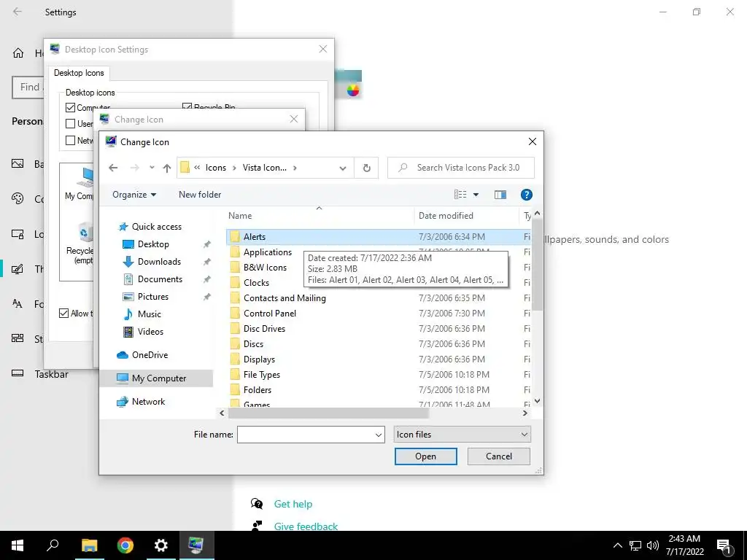
Task: Refresh the Vista Icons Pack folder
Action: point(366,168)
